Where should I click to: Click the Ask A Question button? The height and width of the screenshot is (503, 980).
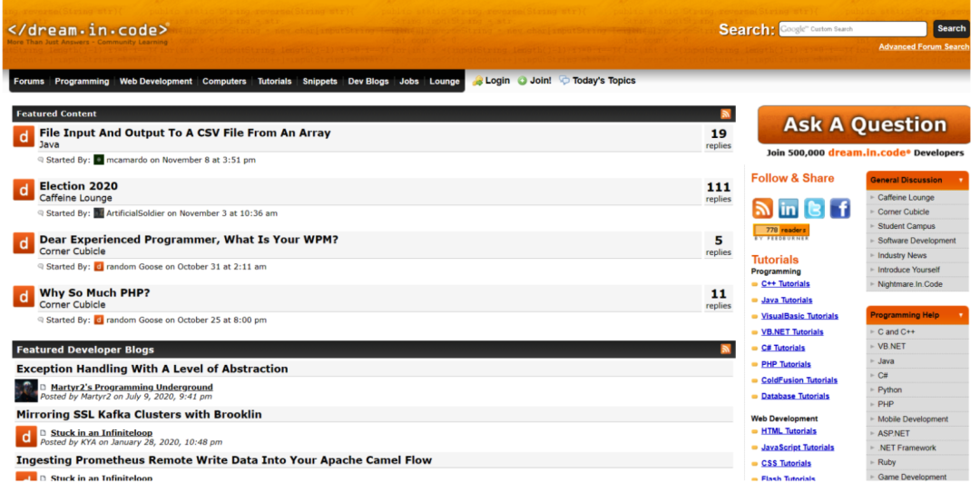pos(864,124)
